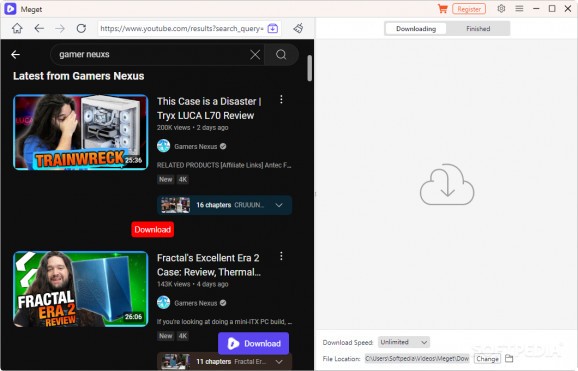This screenshot has width=578, height=371.
Task: Click the Register button
Action: coord(469,9)
